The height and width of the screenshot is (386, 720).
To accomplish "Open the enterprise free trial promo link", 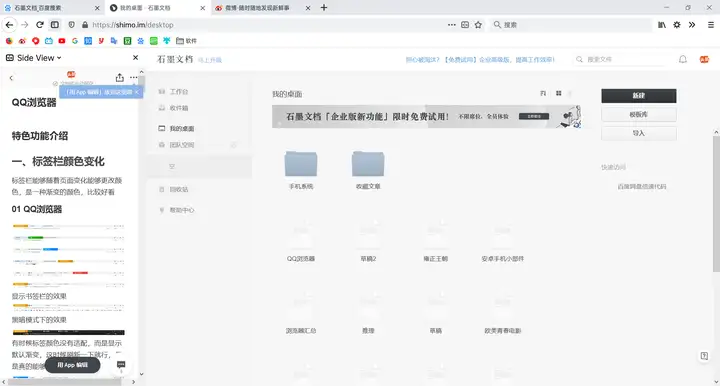I will [480, 60].
